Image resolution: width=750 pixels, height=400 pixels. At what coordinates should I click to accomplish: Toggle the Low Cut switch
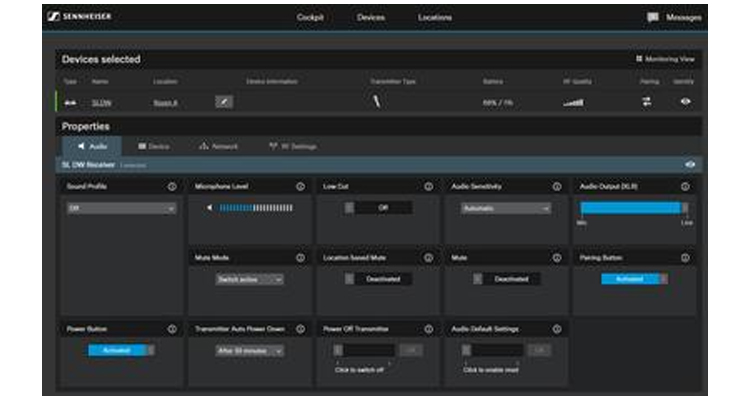(x=379, y=208)
